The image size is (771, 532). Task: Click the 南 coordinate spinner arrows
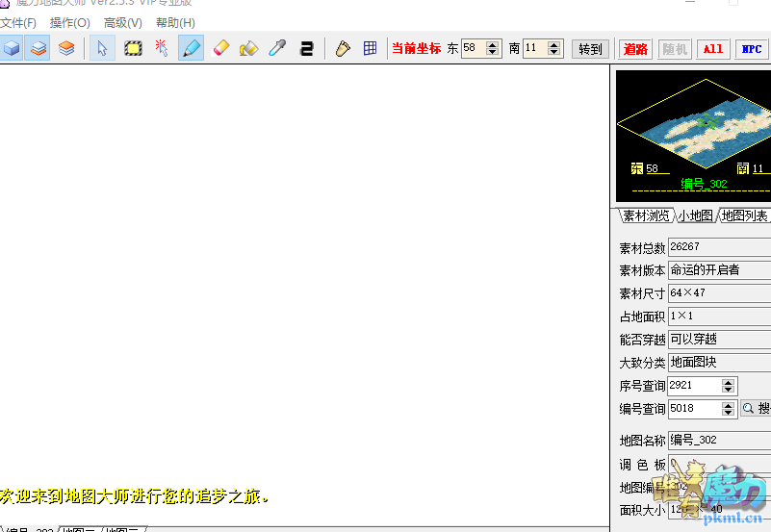point(555,48)
